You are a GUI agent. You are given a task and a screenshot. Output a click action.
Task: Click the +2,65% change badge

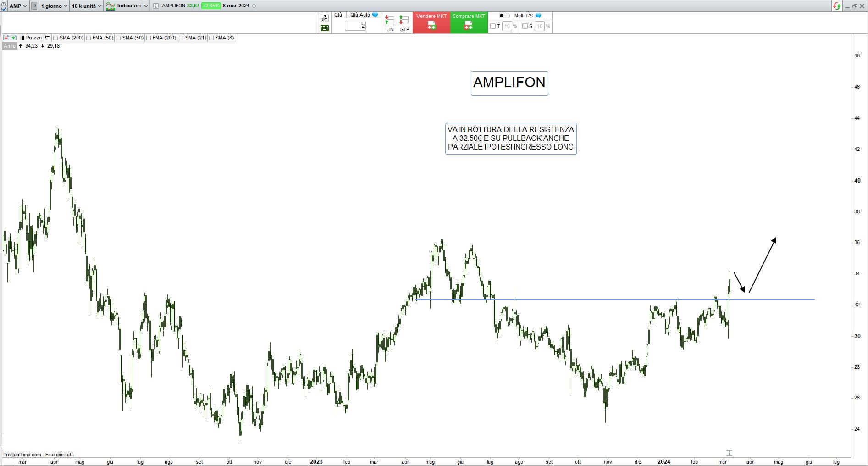[211, 6]
